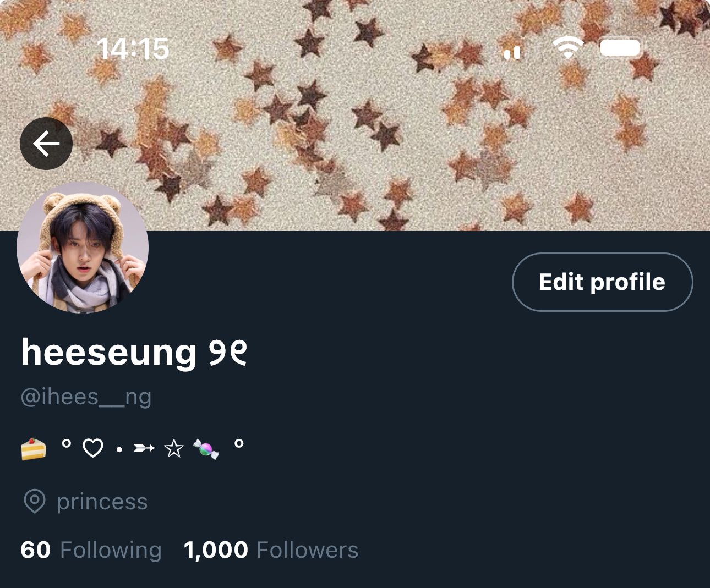Screen dimensions: 710x588
Task: Tap the location pin icon
Action: [35, 501]
